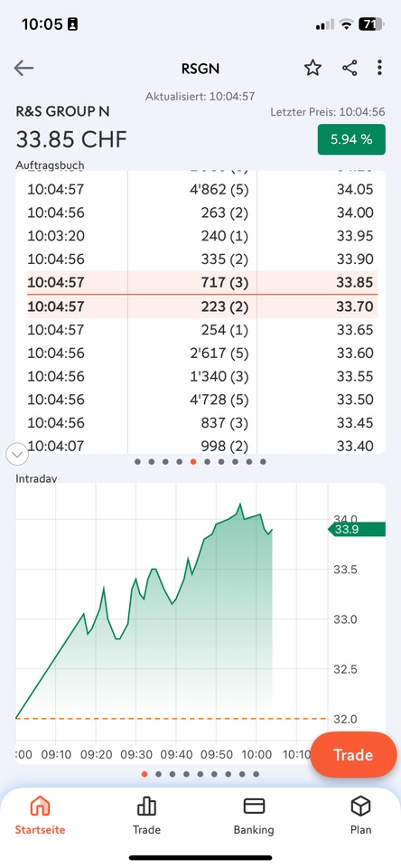Select the first order book page dot
401x868 pixels.
click(x=137, y=462)
